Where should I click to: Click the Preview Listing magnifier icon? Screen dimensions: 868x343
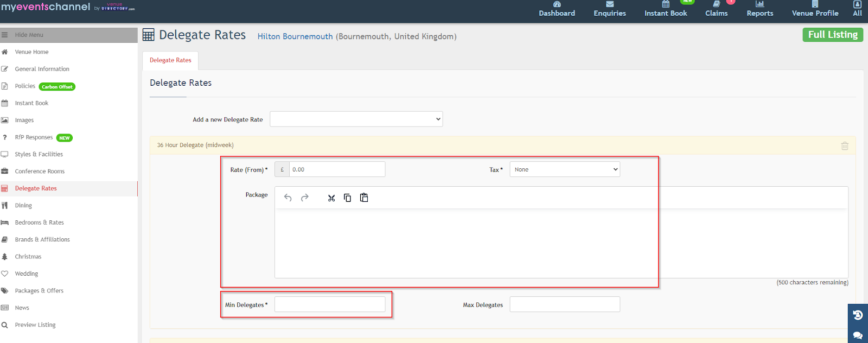coord(4,325)
